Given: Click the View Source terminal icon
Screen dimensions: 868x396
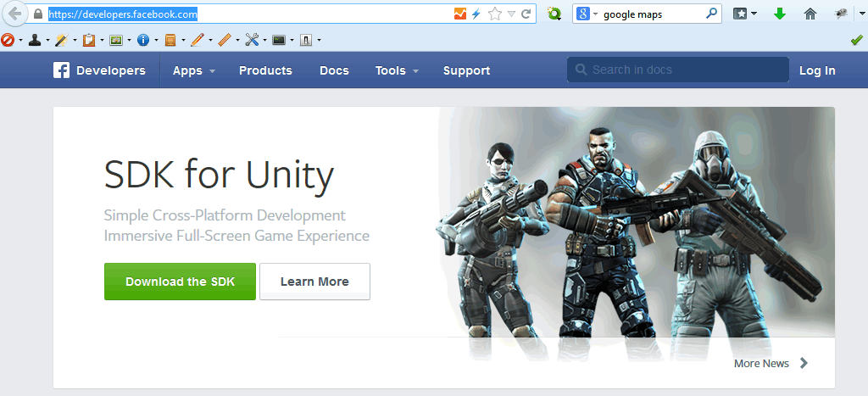Looking at the screenshot, I should click(x=279, y=40).
